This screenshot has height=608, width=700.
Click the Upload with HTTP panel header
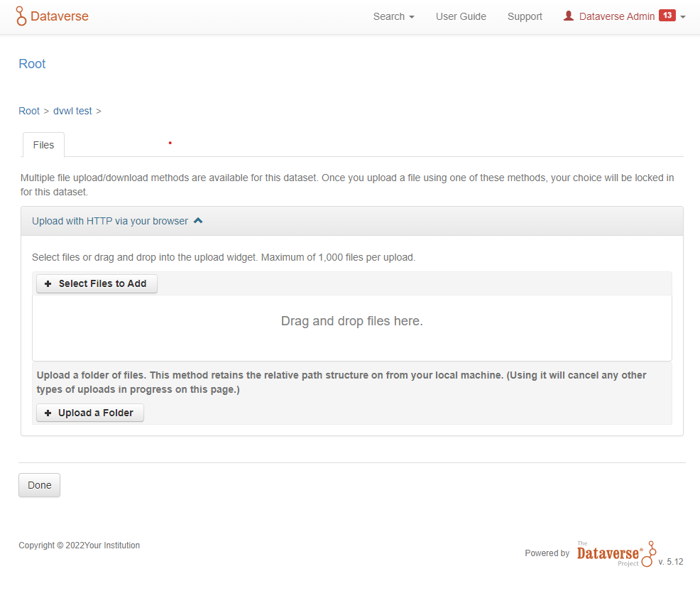[x=110, y=221]
